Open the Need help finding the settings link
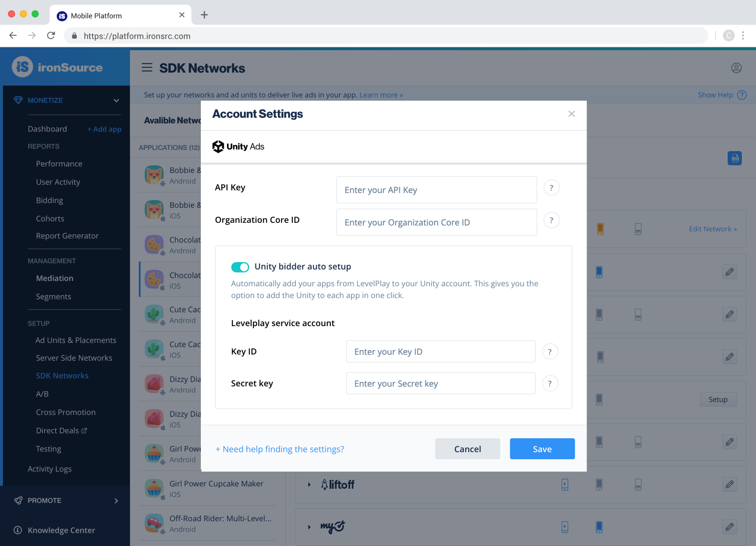The height and width of the screenshot is (546, 756). tap(279, 449)
